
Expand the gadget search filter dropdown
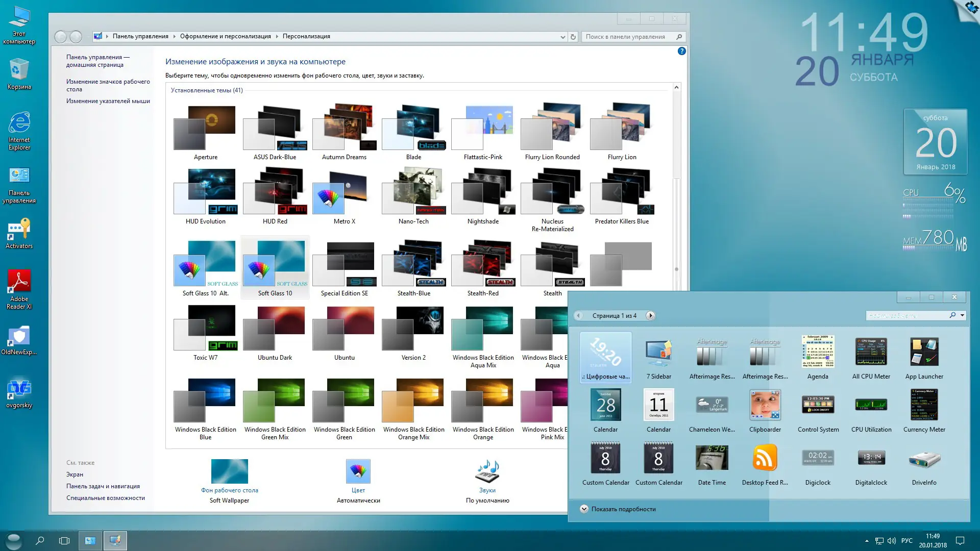click(962, 315)
